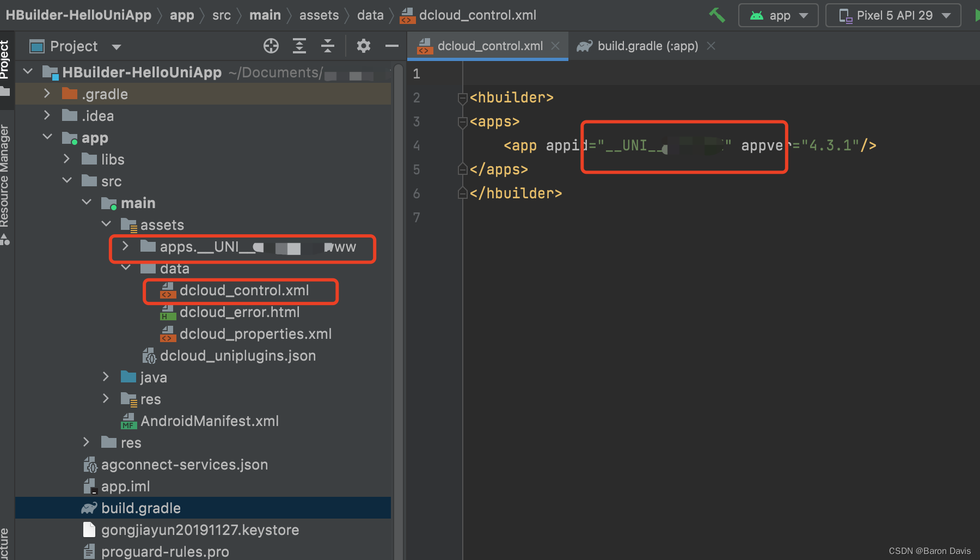Collapse the main folder
The image size is (980, 560).
click(87, 203)
